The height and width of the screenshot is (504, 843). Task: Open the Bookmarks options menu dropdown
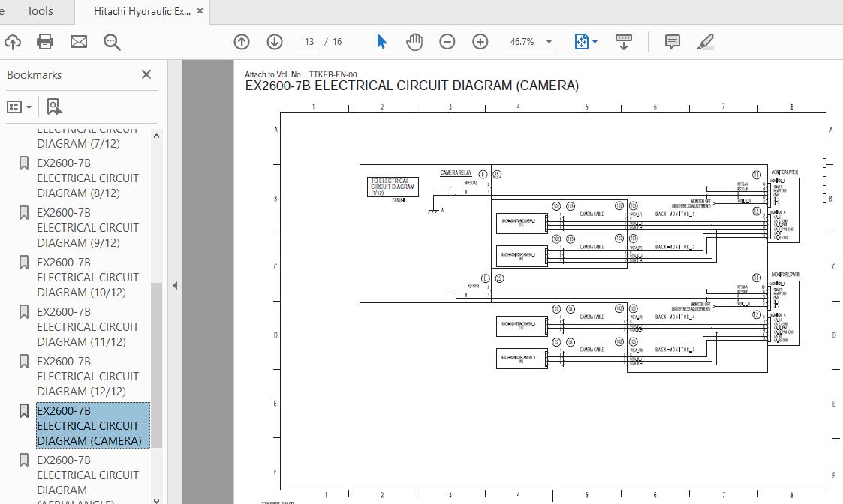(18, 106)
